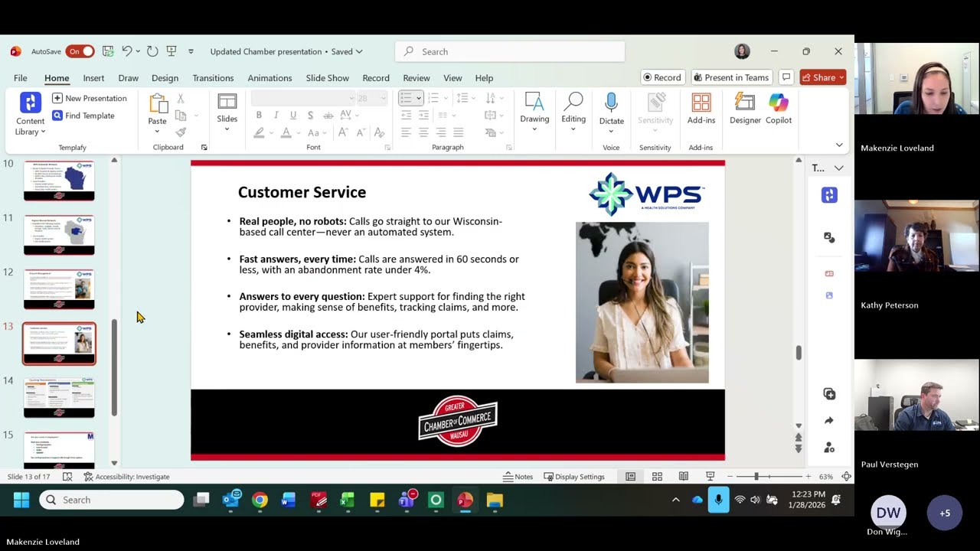
Task: Expand the bullets list dropdown
Action: pos(419,98)
